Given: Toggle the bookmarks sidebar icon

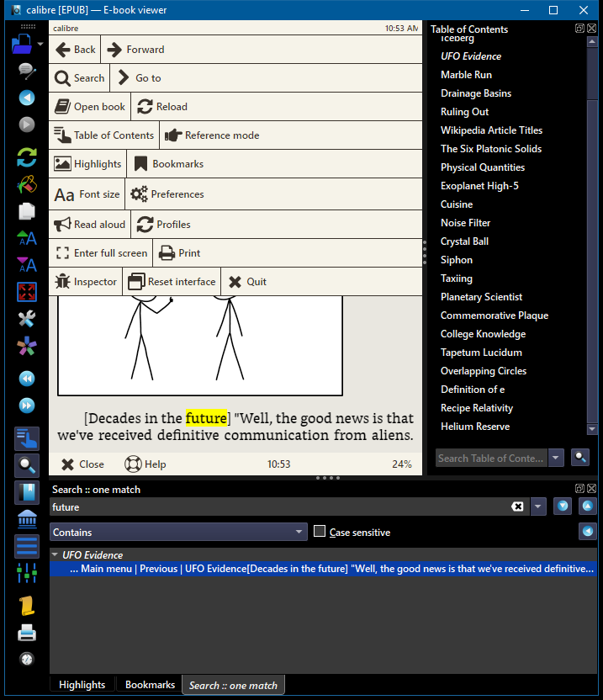Looking at the screenshot, I should [x=27, y=492].
